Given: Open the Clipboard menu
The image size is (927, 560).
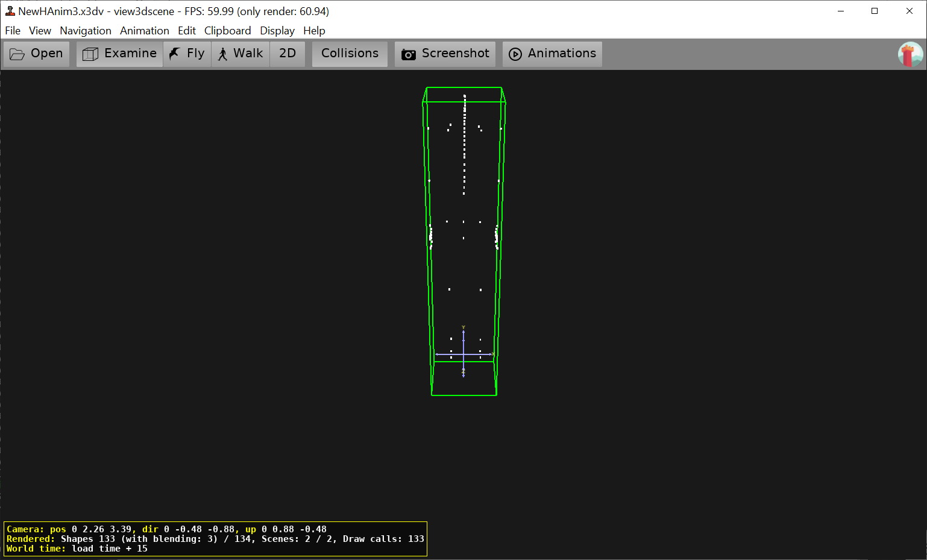Looking at the screenshot, I should point(227,31).
